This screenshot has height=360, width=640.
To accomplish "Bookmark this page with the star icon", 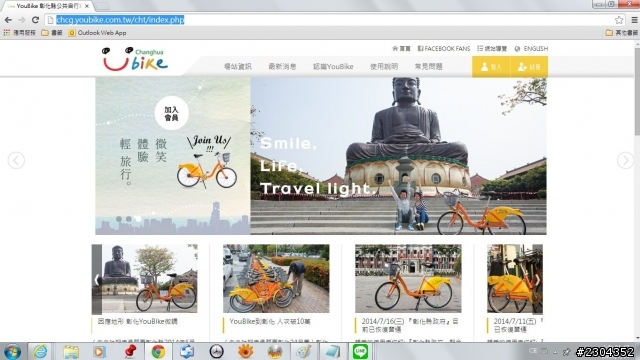I will 619,20.
